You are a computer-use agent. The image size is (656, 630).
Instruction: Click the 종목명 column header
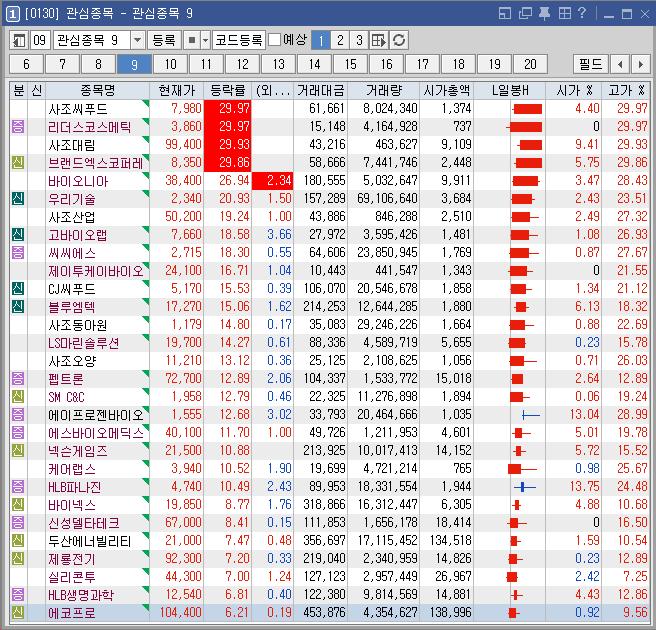[x=97, y=90]
